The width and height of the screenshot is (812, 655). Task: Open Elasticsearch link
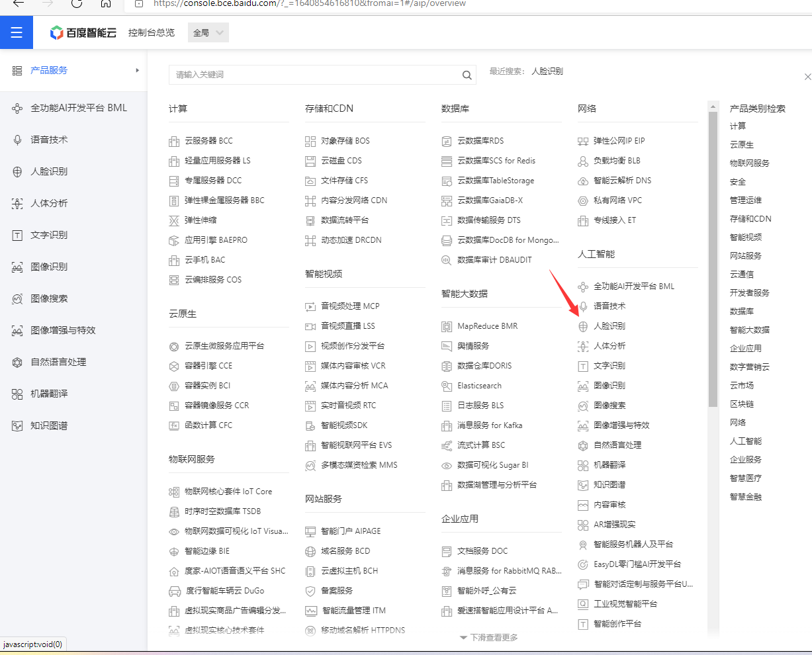click(x=479, y=386)
